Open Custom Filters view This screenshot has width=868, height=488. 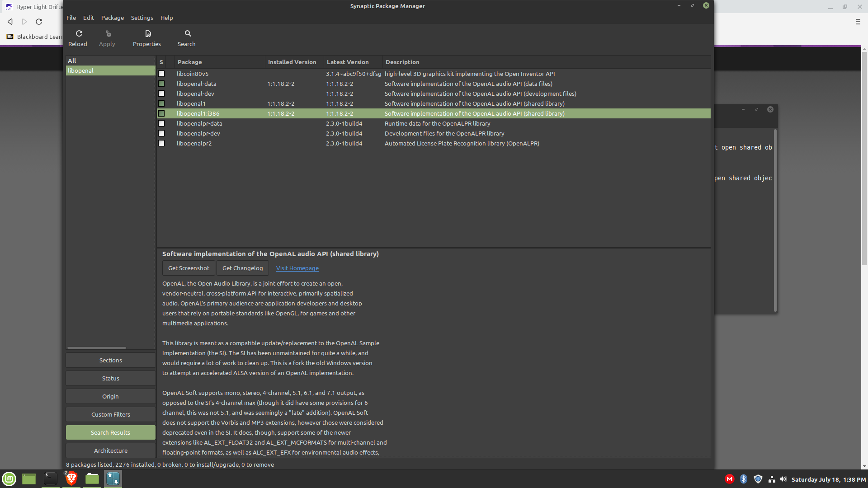click(110, 414)
